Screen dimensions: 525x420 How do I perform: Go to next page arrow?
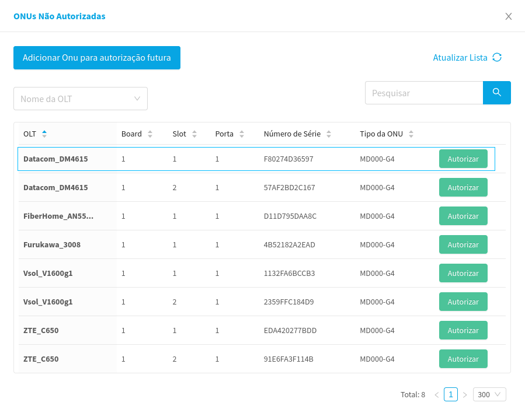click(x=465, y=395)
